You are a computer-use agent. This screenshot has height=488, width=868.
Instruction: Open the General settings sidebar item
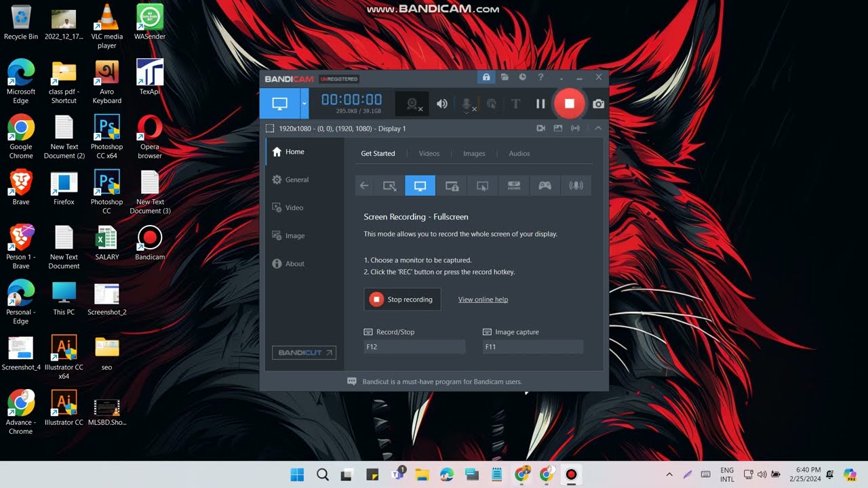304,180
